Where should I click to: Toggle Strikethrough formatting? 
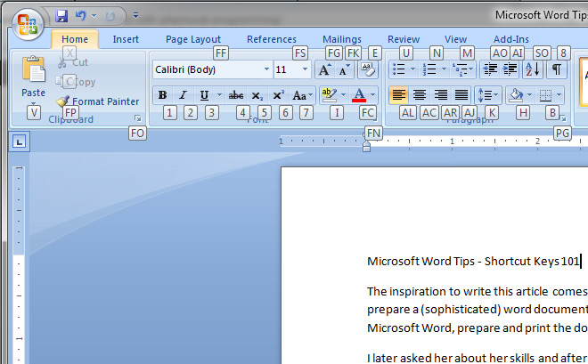236,95
